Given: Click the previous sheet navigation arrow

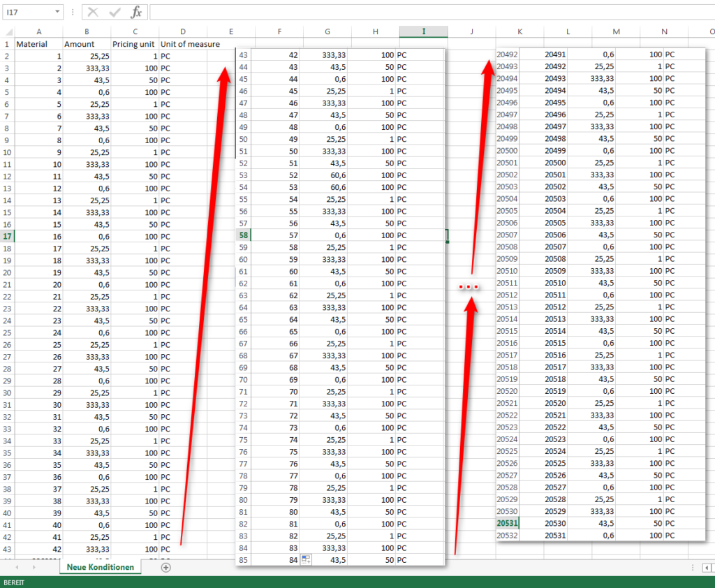Looking at the screenshot, I should 17,568.
